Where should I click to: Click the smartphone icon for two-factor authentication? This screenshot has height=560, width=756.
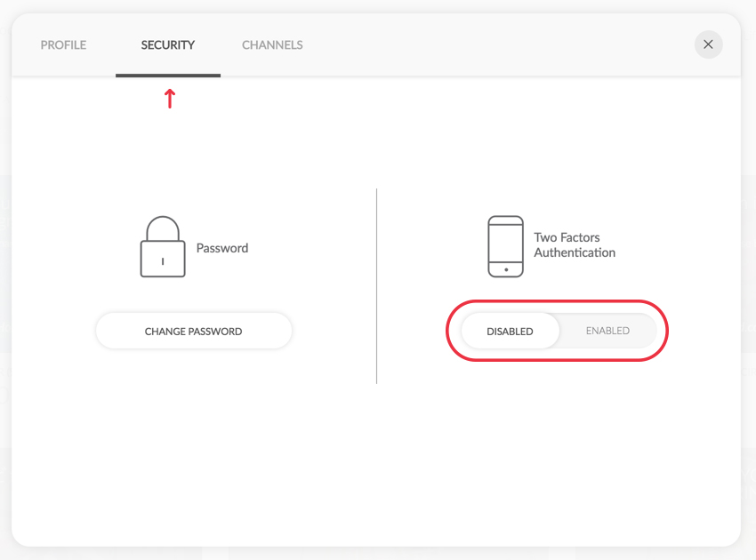tap(505, 246)
